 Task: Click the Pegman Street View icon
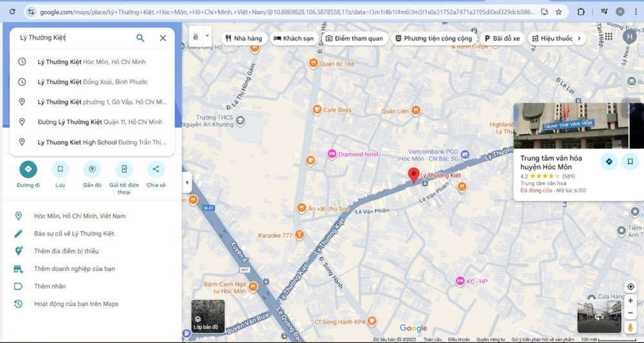pos(630,328)
